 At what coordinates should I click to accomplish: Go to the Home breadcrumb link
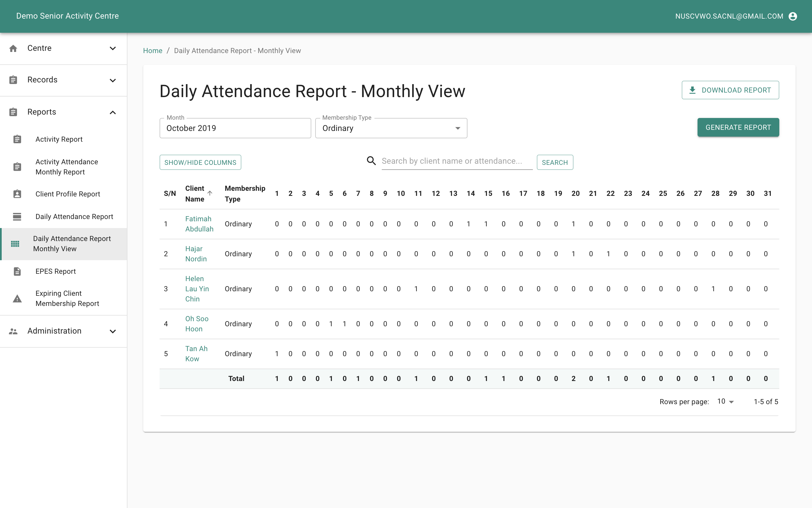153,51
